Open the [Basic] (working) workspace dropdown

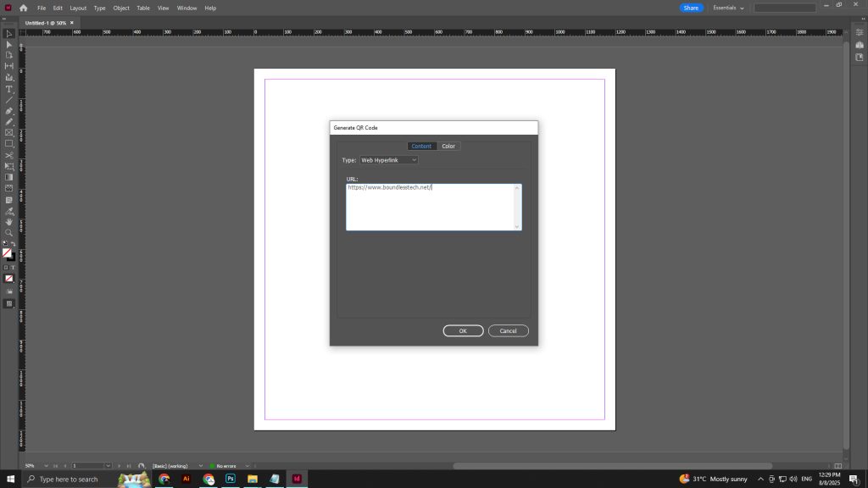tap(170, 465)
